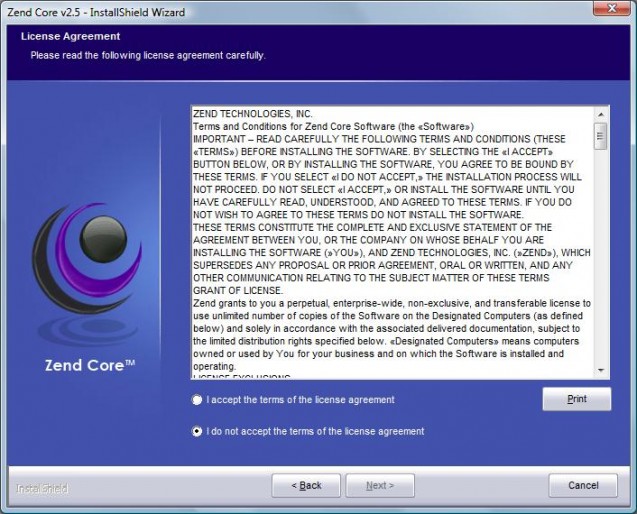Select 'I do not accept the terms' option
This screenshot has height=514, width=637.
[197, 431]
